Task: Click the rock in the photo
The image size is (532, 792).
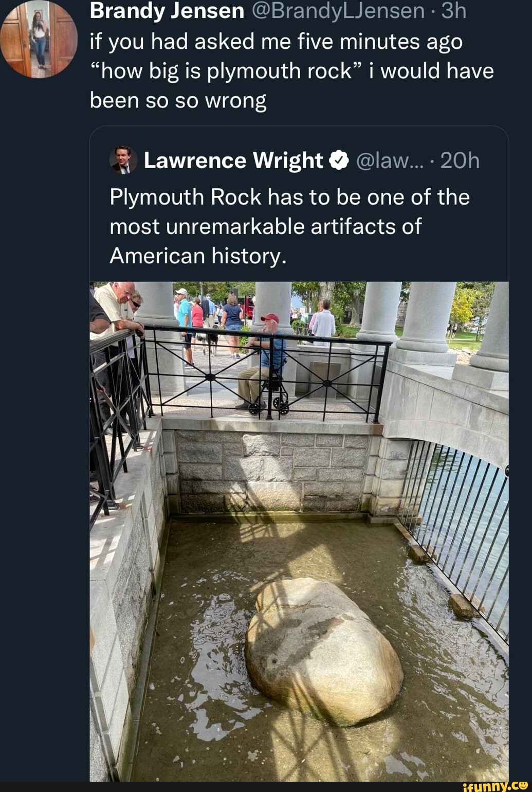Action: click(x=323, y=652)
